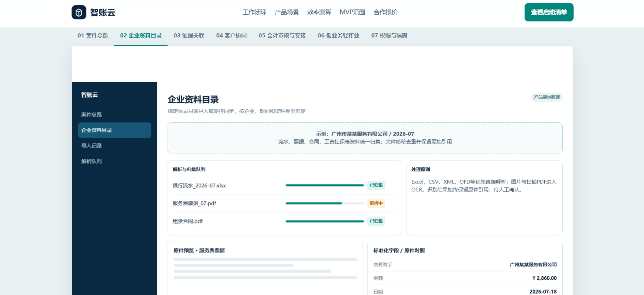Click the 智账云 sidebar title

click(89, 95)
